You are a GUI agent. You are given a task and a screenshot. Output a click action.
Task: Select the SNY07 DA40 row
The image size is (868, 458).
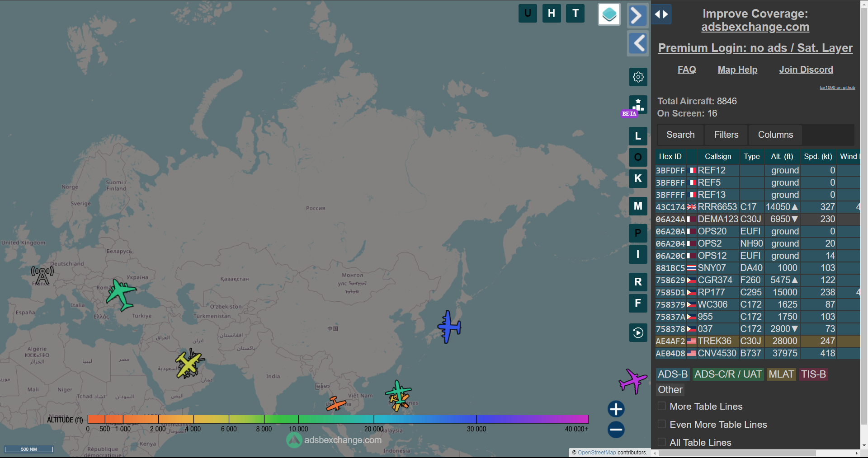click(758, 268)
